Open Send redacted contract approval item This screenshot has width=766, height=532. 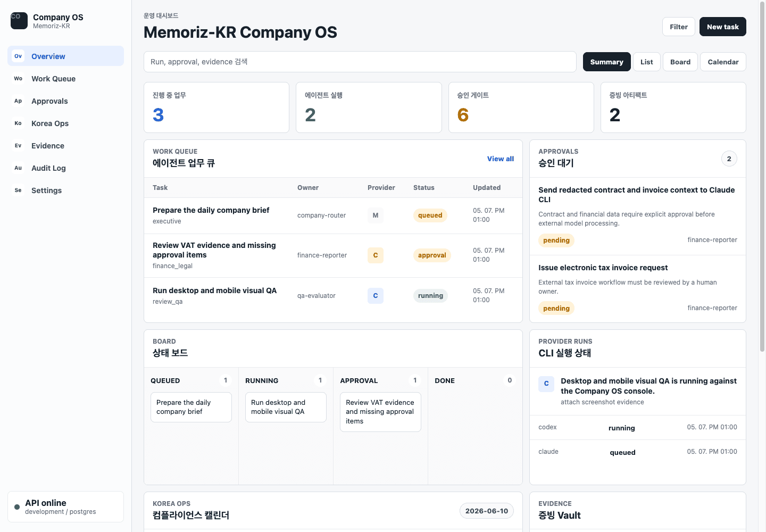click(x=638, y=216)
